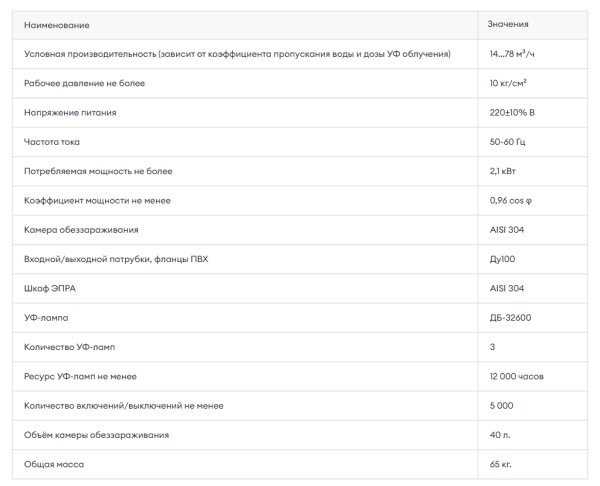The width and height of the screenshot is (600, 486).
Task: Select "Количество включений/выключений не менее" row
Action: (300, 406)
